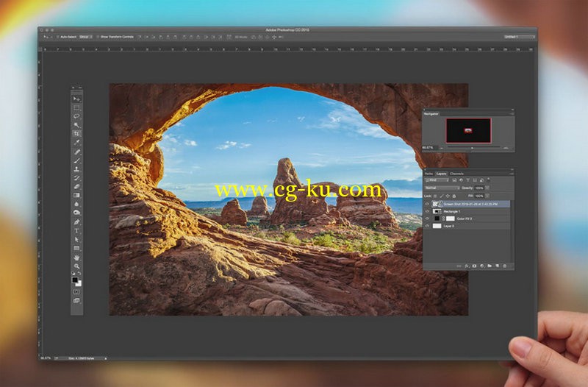Open the Auto-Select Group dropdown
Viewport: 588px width, 387px height.
tap(85, 37)
